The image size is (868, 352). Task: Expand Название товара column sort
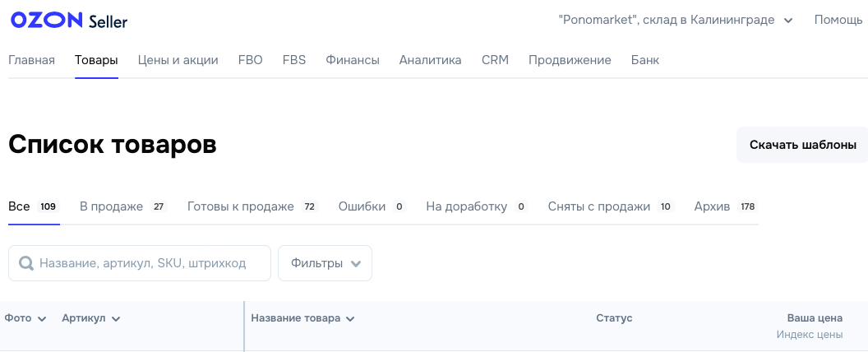click(x=350, y=319)
